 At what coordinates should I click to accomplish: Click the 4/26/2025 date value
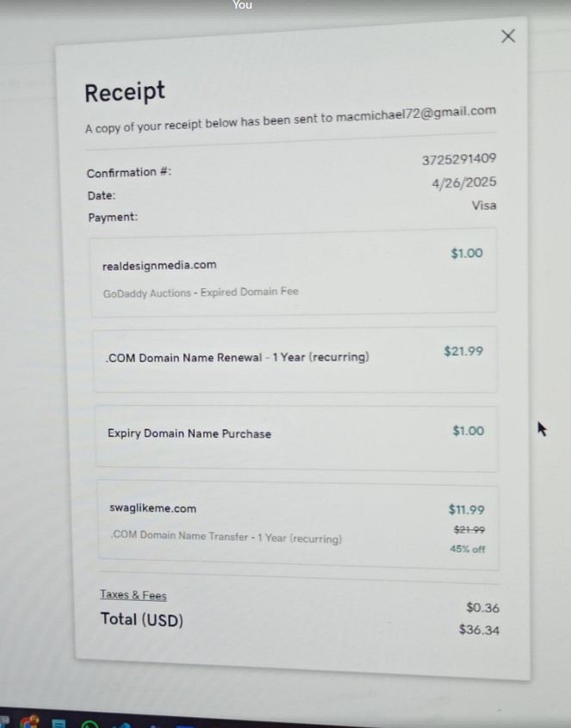(x=464, y=182)
